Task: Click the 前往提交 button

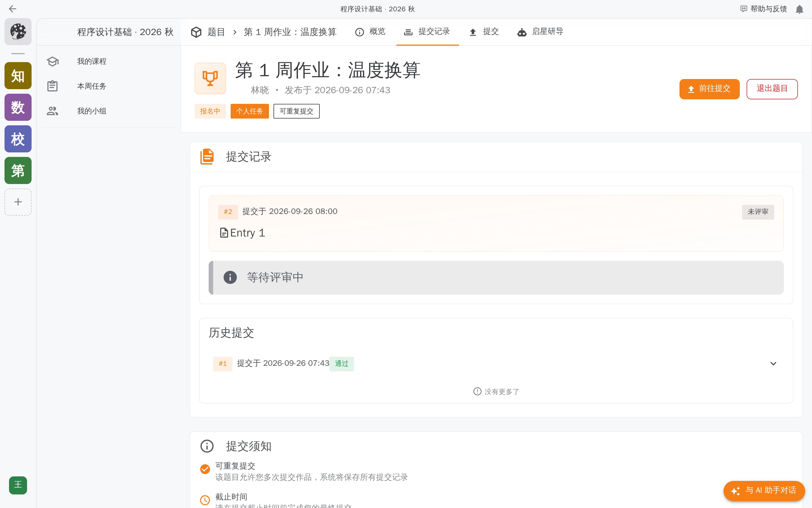Action: pyautogui.click(x=709, y=89)
